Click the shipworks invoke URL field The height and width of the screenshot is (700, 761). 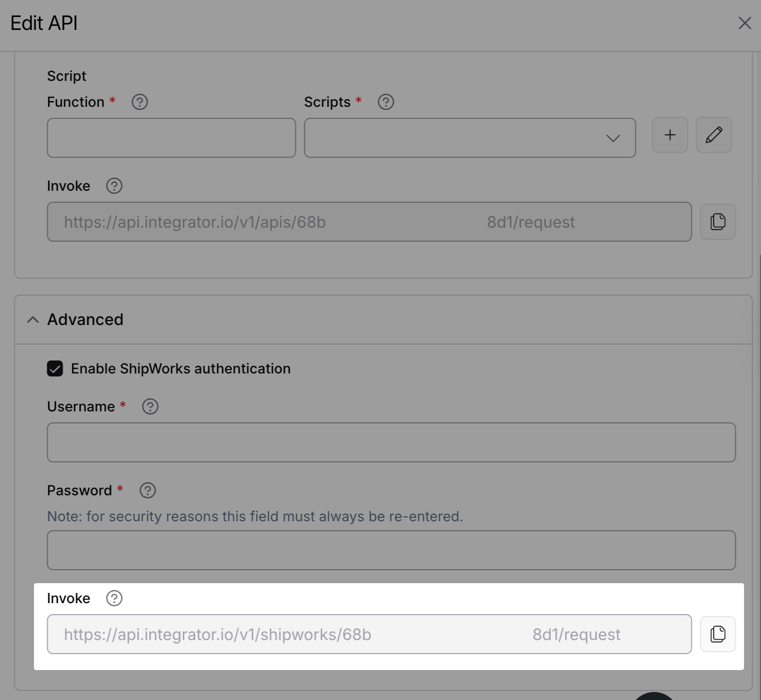tap(370, 634)
